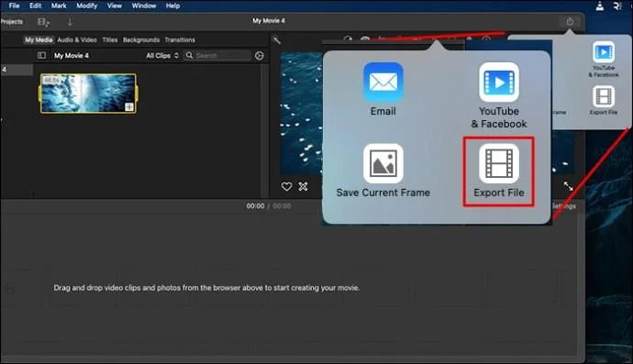Click the plus icon on the clip
The height and width of the screenshot is (364, 633).
tap(128, 106)
